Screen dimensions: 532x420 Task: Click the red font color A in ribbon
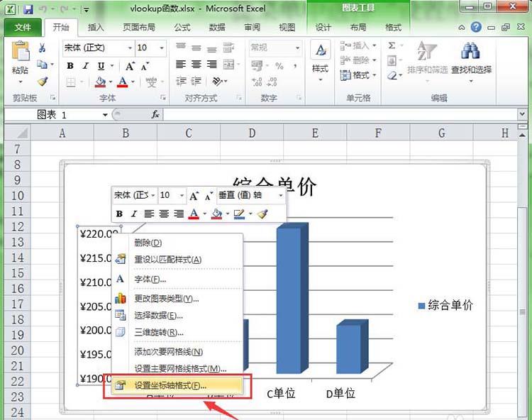pos(123,82)
